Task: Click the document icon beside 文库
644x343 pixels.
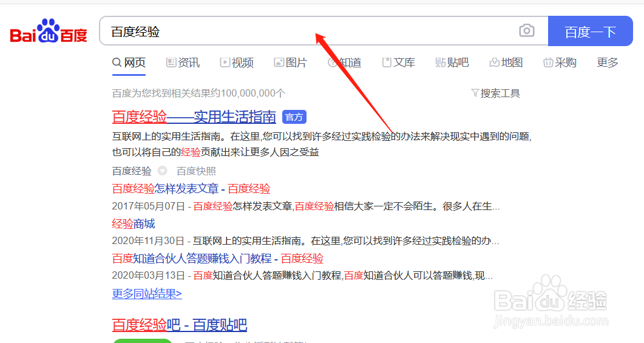Action: coord(387,63)
